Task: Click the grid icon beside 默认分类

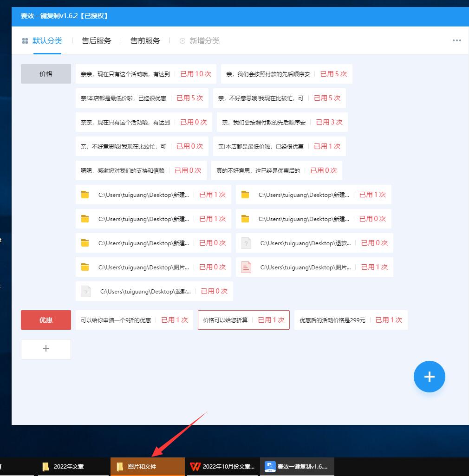Action: click(25, 40)
